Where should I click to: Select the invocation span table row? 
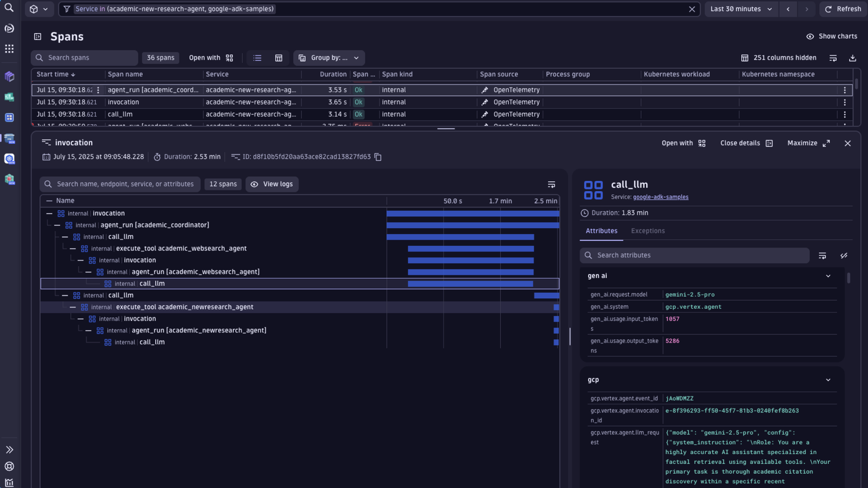coord(442,102)
